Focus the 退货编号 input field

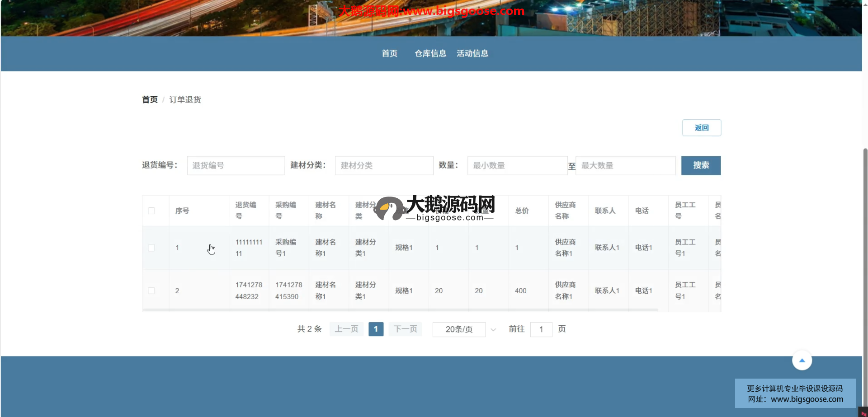tap(236, 166)
